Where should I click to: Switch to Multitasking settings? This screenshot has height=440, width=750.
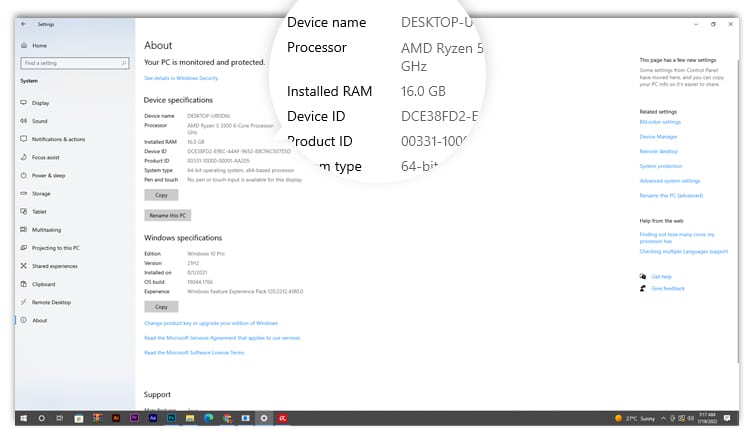coord(46,229)
